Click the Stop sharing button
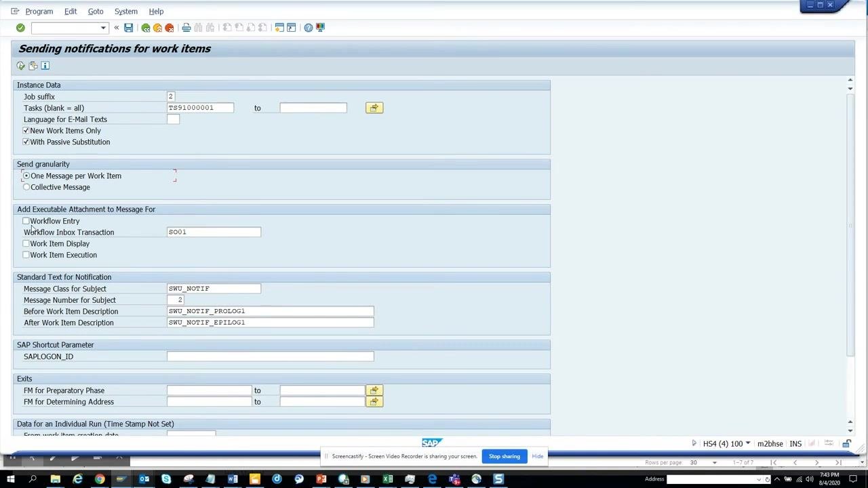This screenshot has height=488, width=868. pos(505,456)
